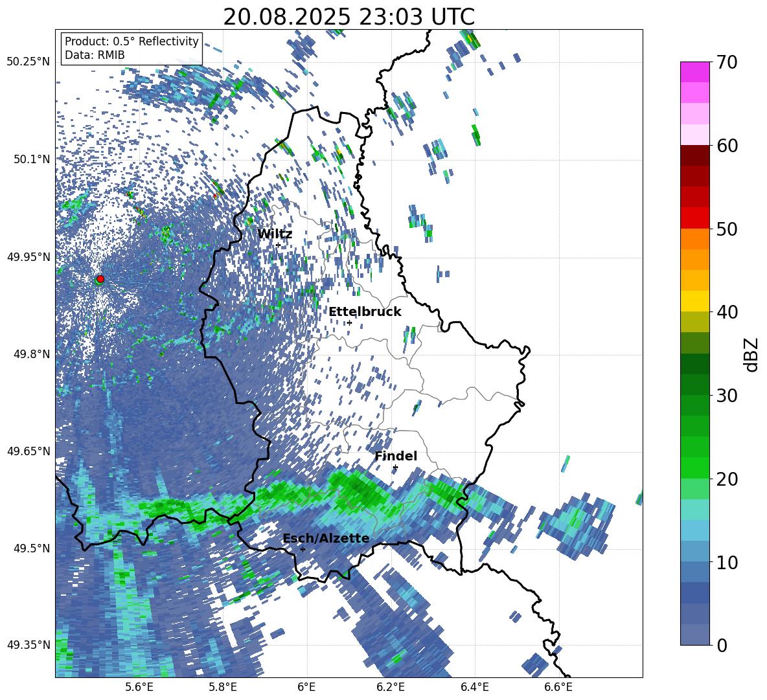The image size is (767, 700).
Task: Click the colorbar tick value 20
Action: (727, 479)
